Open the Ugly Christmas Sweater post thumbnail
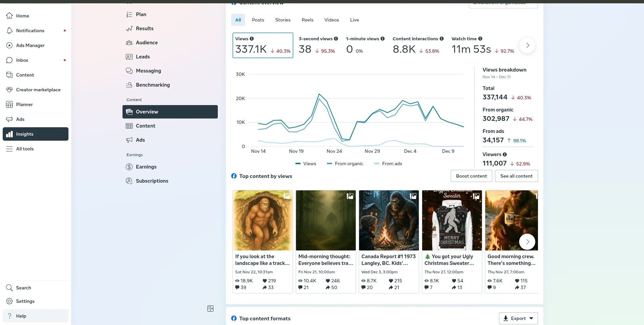 452,220
